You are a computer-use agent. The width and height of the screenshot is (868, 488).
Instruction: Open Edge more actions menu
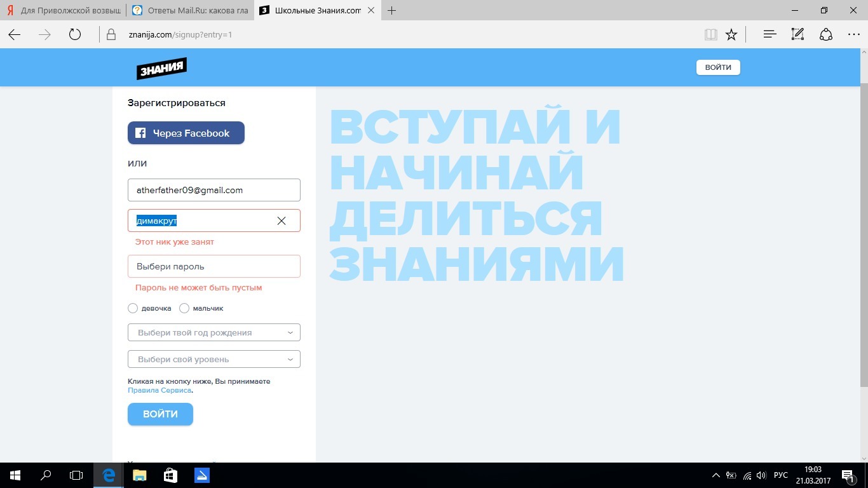click(x=853, y=35)
